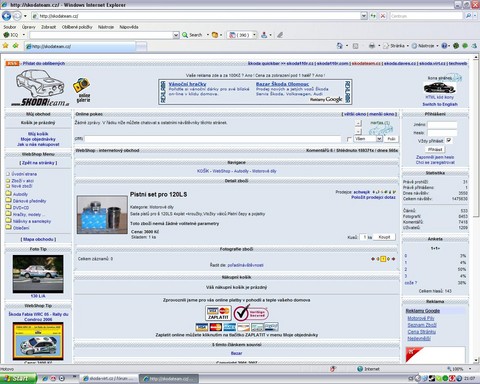Click Internet Explorer icon in quick launch
The image size is (480, 384).
45,378
